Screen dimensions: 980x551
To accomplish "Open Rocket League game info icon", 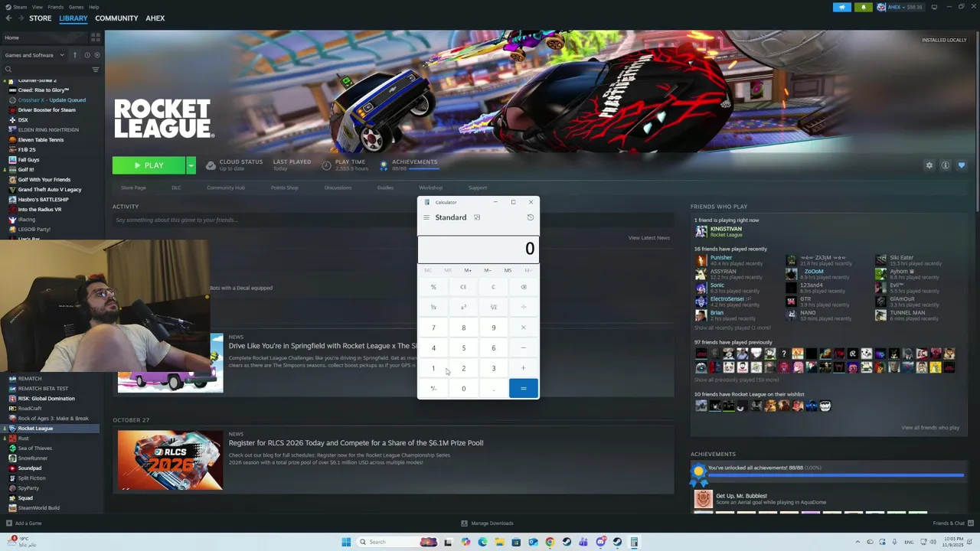I will coord(946,165).
